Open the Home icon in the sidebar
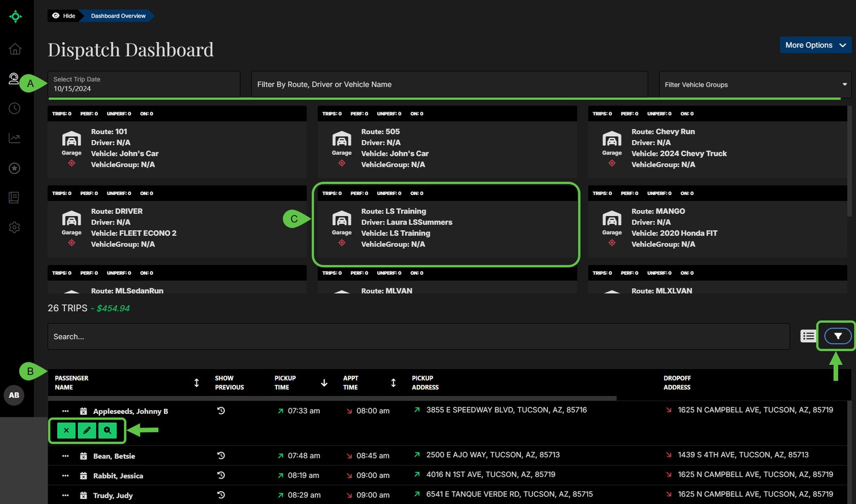 15,49
